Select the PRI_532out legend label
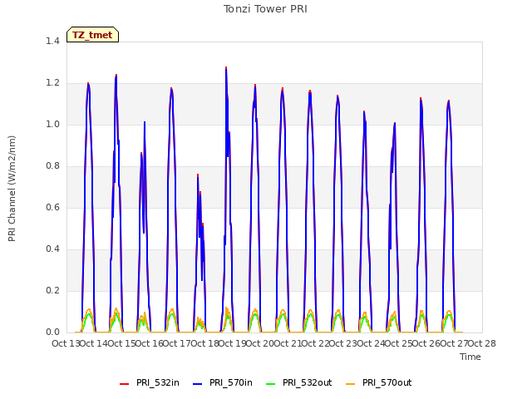Image resolution: width=532 pixels, height=399 pixels. (308, 382)
